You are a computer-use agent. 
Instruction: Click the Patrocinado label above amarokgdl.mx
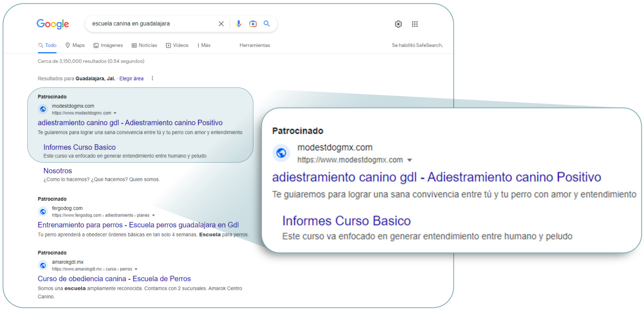tap(52, 253)
